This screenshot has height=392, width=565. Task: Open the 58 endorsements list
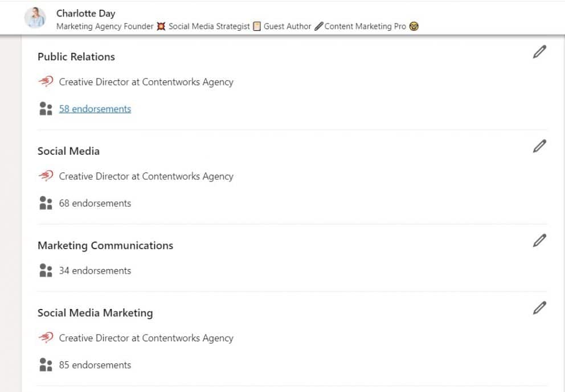(x=95, y=108)
